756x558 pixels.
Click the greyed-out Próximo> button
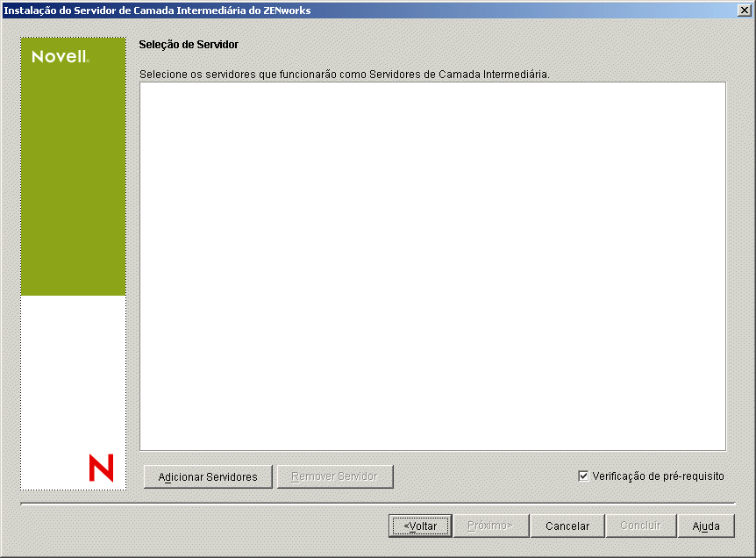[x=490, y=526]
